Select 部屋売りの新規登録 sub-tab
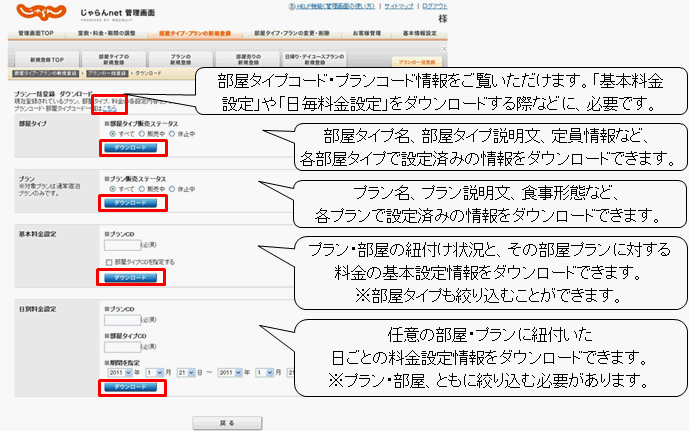Image resolution: width=689 pixels, height=431 pixels. (x=248, y=59)
